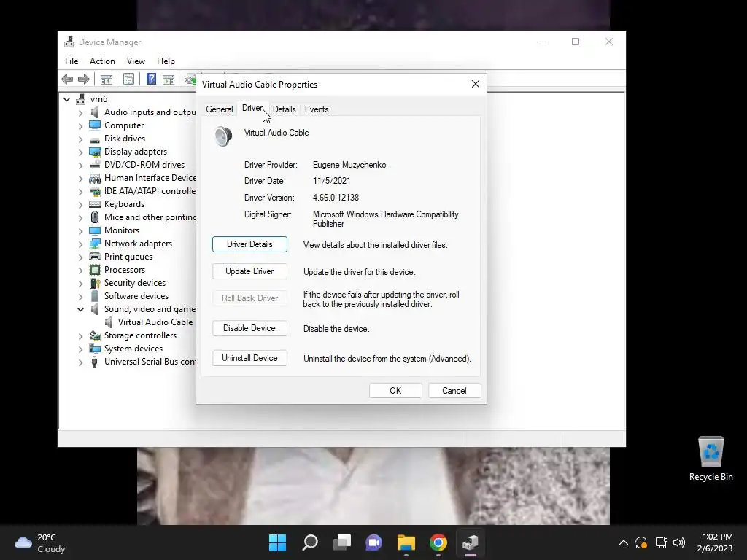
Task: Open the Recycle Bin on the desktop
Action: click(711, 459)
